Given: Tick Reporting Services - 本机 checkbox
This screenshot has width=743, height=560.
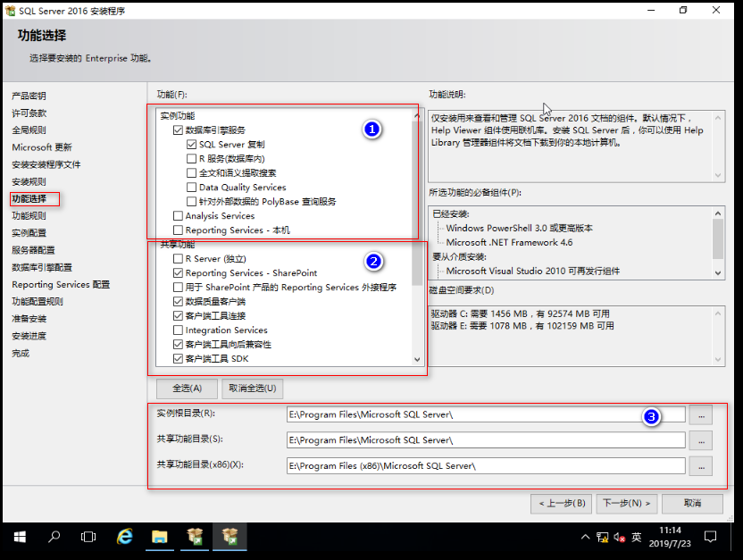Looking at the screenshot, I should click(179, 230).
